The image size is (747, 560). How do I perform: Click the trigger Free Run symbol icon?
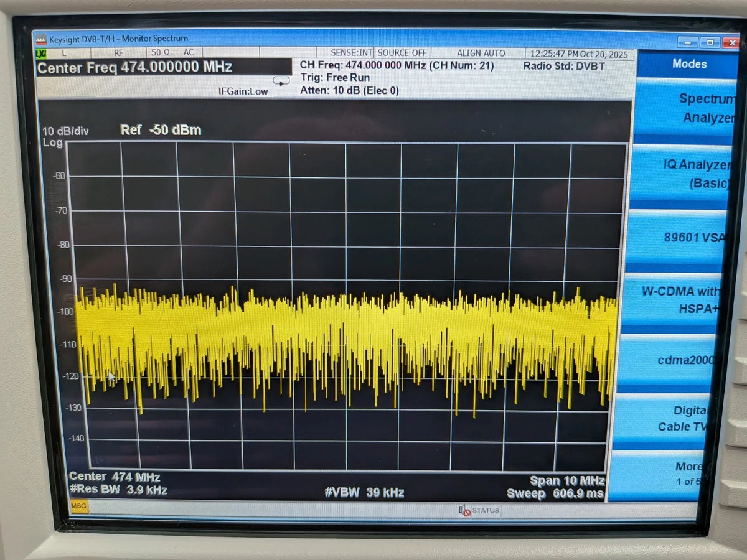click(281, 81)
